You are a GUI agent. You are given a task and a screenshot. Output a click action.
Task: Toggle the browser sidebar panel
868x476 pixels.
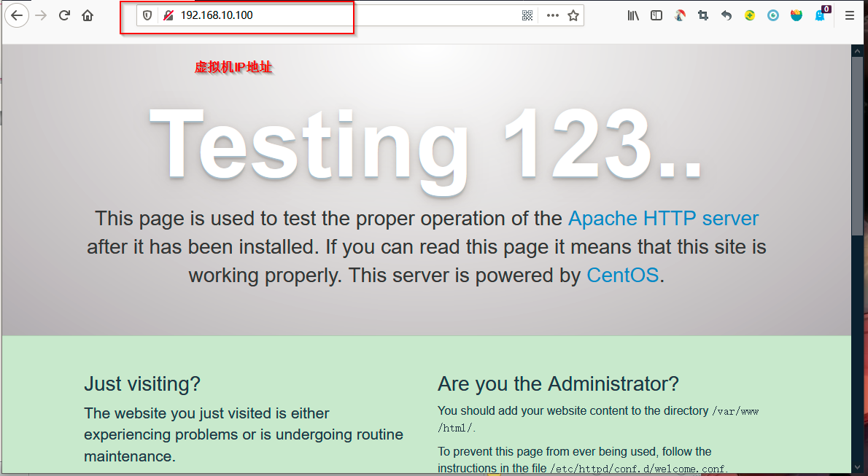click(656, 15)
